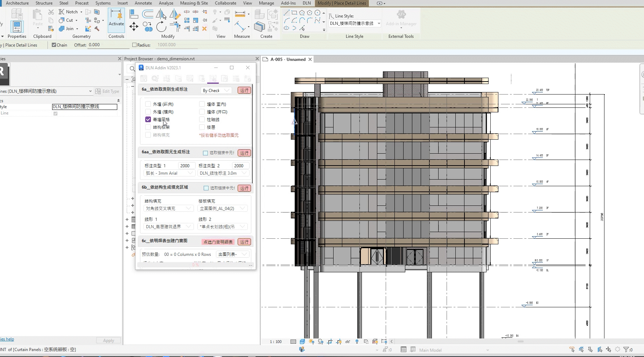Open the DLN_高层建筑退界 dropdown
This screenshot has height=357, width=644.
[168, 227]
